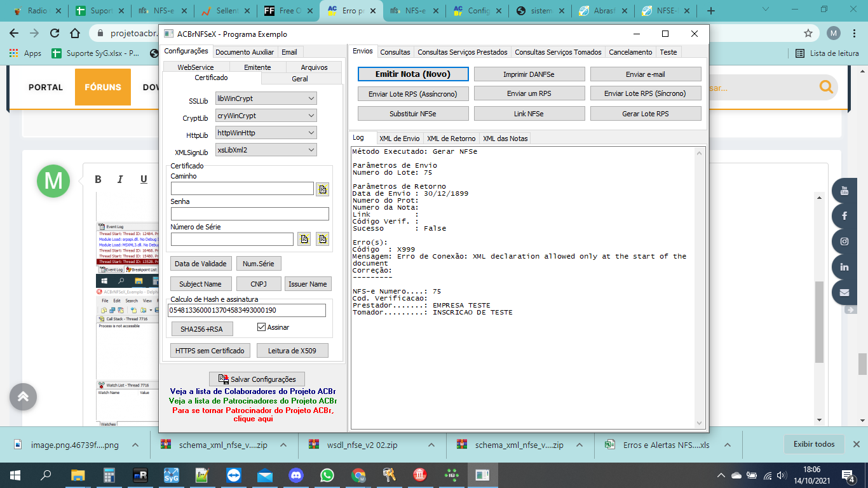Open Consultas Serviços Tomados tab

click(558, 52)
